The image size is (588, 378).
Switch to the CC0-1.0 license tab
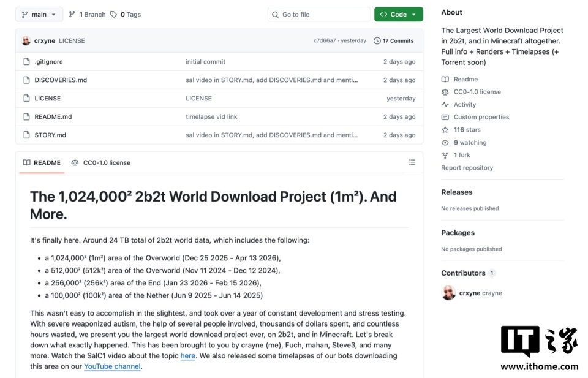coord(101,163)
